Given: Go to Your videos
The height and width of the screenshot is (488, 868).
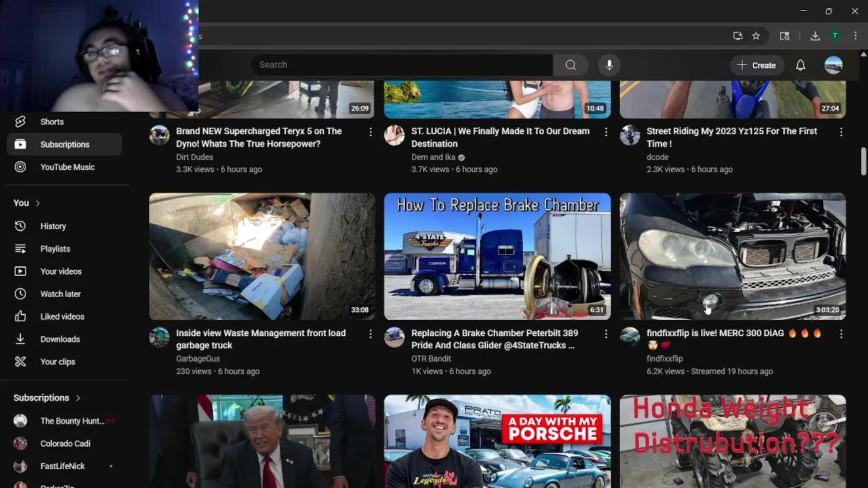Looking at the screenshot, I should pyautogui.click(x=64, y=271).
